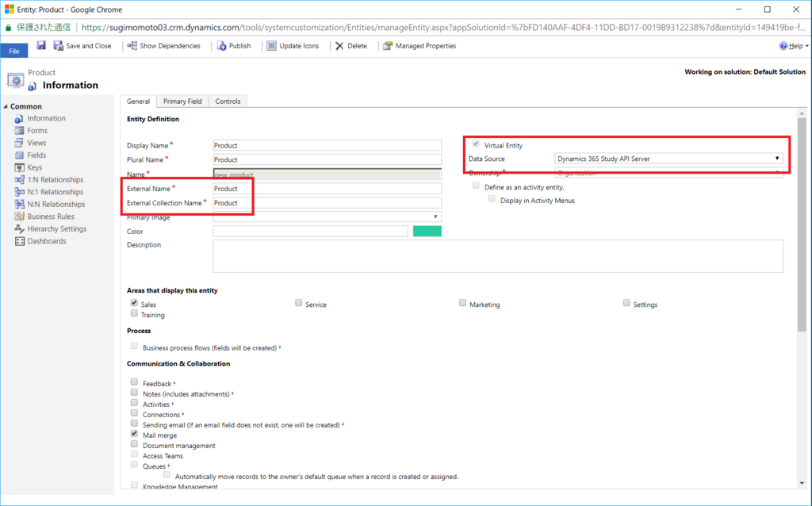Open the Primary Image dropdown
Viewport: 812px width, 506px height.
point(327,217)
